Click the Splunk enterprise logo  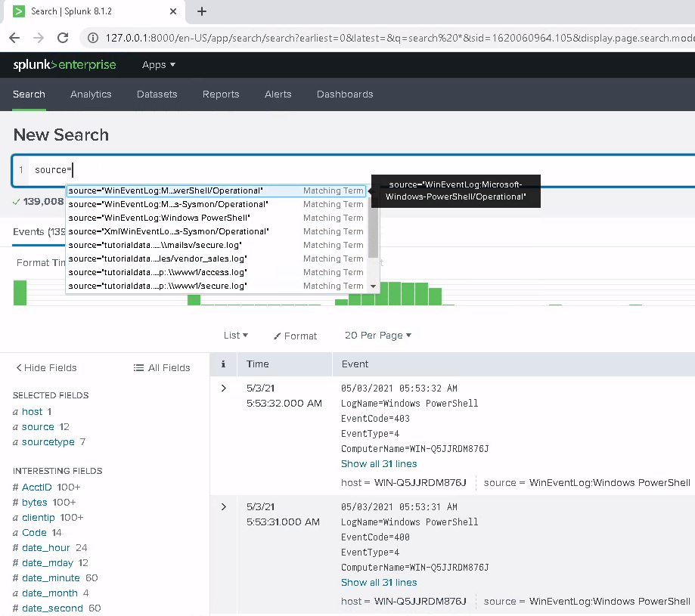(64, 65)
